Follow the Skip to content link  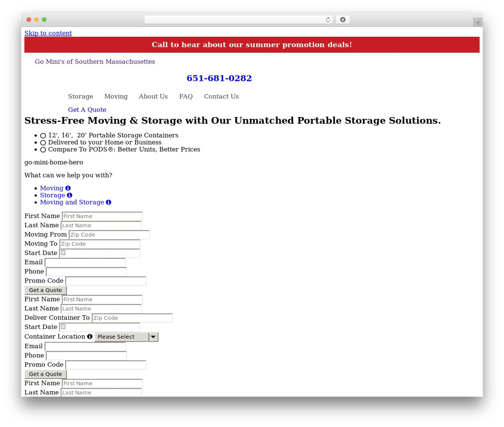point(48,33)
